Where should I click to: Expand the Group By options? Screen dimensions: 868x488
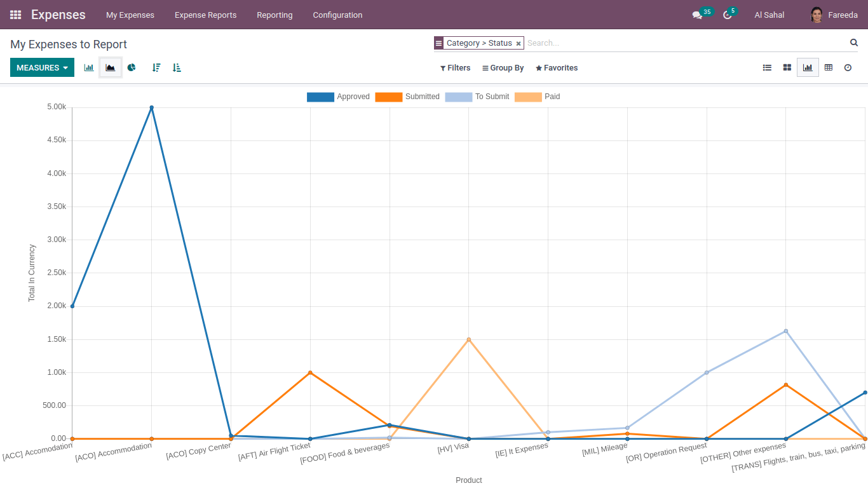pyautogui.click(x=503, y=68)
